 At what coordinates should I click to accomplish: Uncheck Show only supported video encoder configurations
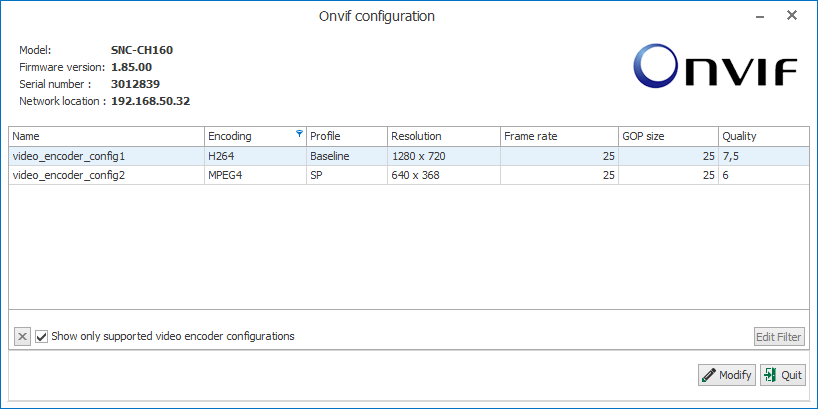point(42,336)
